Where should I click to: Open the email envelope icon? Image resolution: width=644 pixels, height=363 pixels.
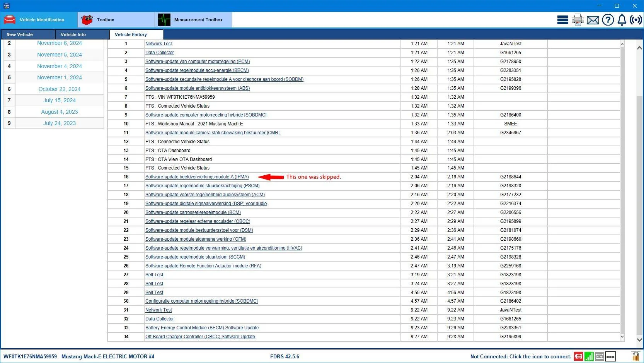[593, 20]
